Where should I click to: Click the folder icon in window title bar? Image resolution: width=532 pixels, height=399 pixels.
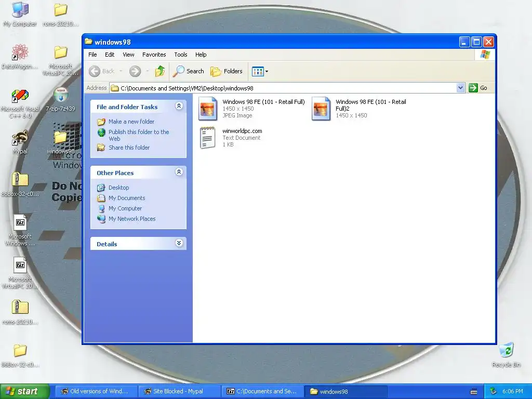pos(88,42)
